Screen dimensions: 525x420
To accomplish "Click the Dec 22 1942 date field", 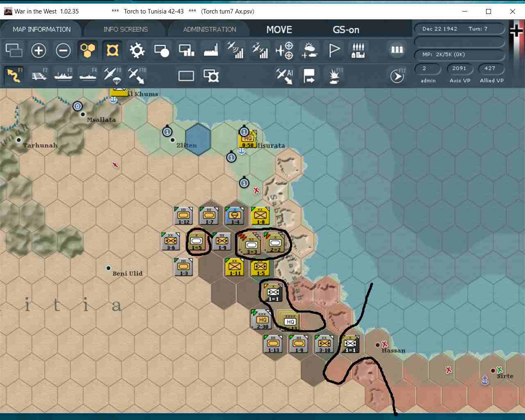I will click(459, 29).
